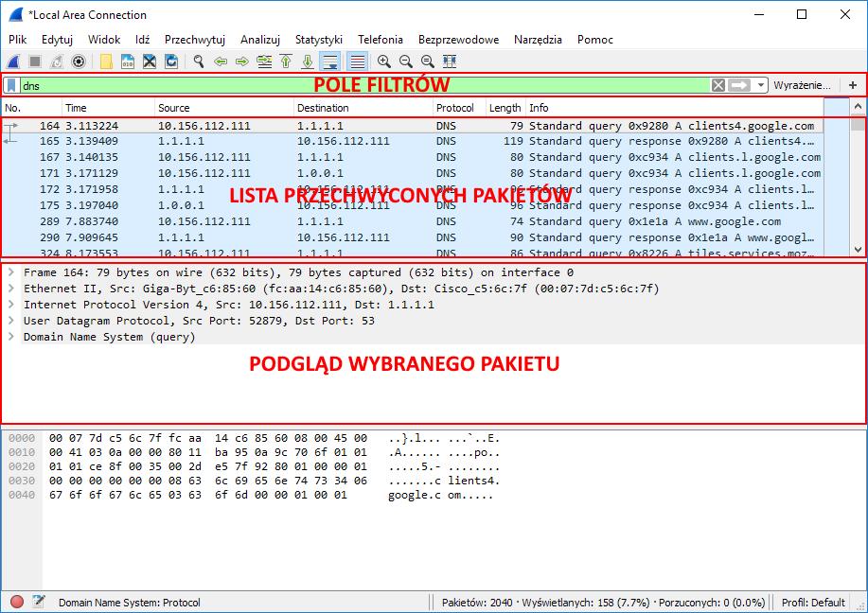Open the Analizuj menu
The image size is (868, 613).
(x=260, y=40)
